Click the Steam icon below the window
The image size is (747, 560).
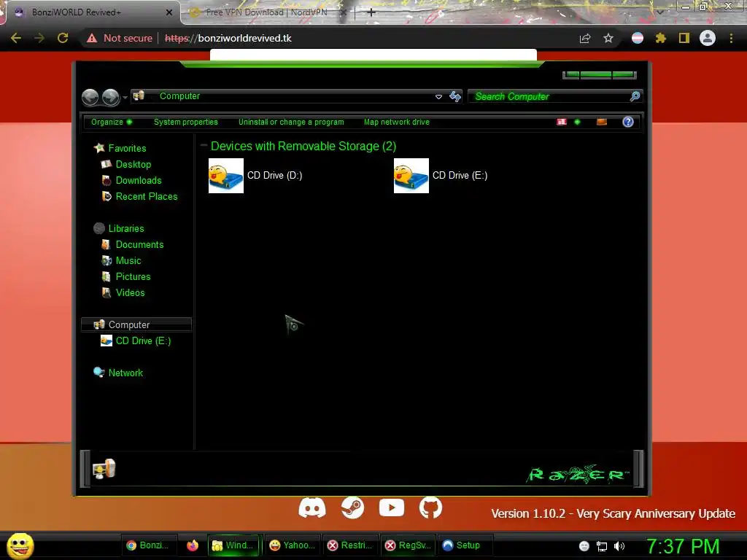[352, 508]
